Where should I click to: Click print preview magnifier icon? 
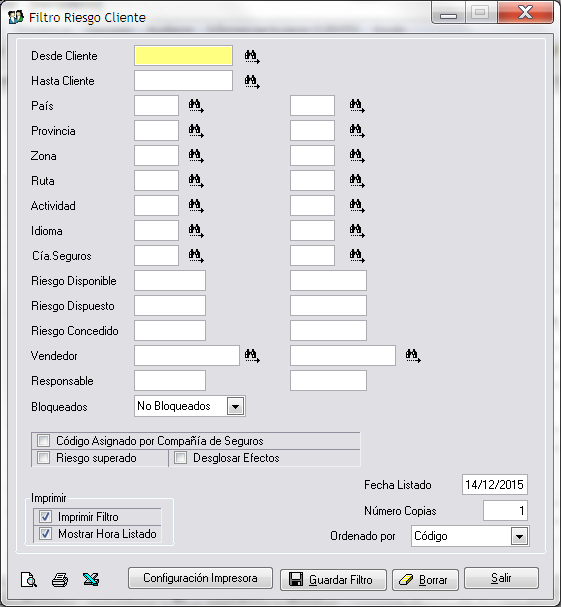click(29, 580)
